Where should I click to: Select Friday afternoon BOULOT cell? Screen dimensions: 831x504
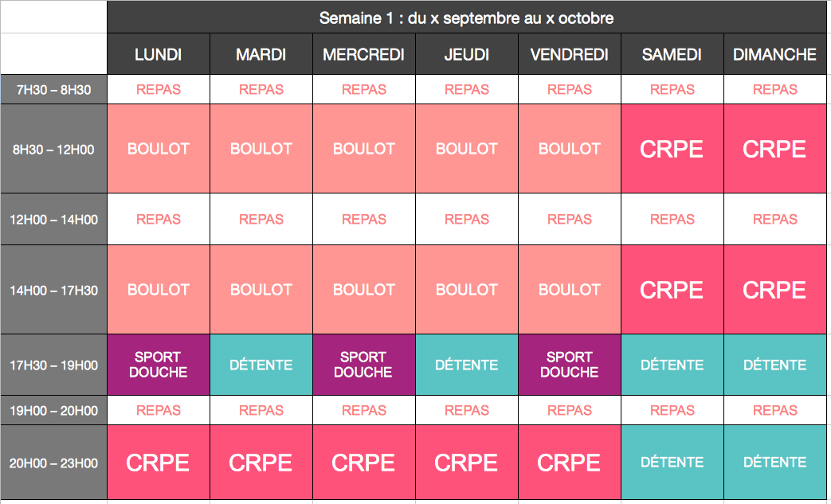pyautogui.click(x=570, y=290)
